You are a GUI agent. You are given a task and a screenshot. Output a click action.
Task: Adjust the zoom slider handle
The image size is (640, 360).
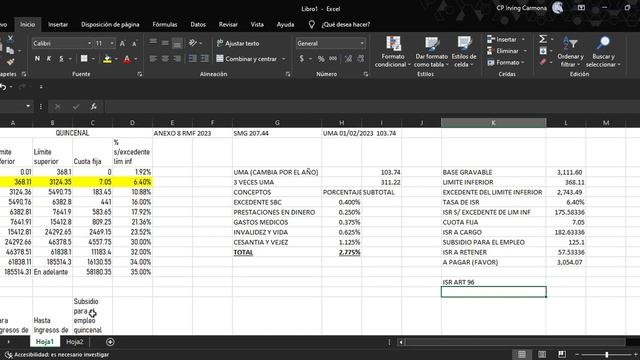tap(607, 355)
